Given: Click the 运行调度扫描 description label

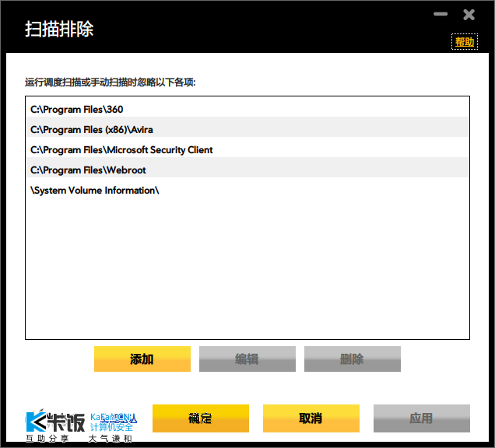Looking at the screenshot, I should (x=111, y=82).
